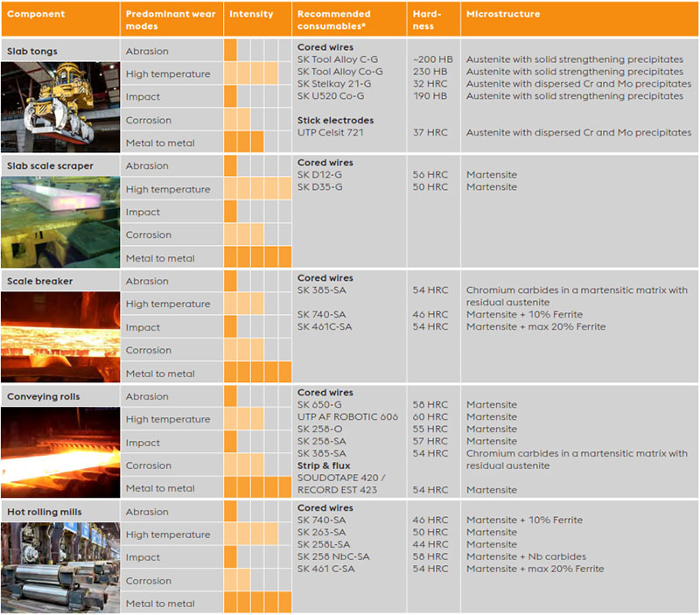The width and height of the screenshot is (700, 615).
Task: Click 'SK 258L-SA' consumable
Action: click(324, 544)
